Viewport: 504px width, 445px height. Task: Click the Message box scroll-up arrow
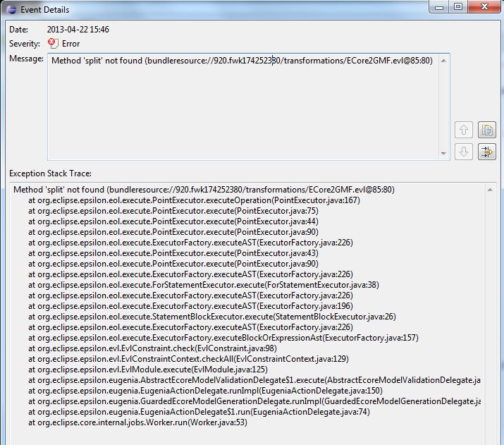point(443,61)
